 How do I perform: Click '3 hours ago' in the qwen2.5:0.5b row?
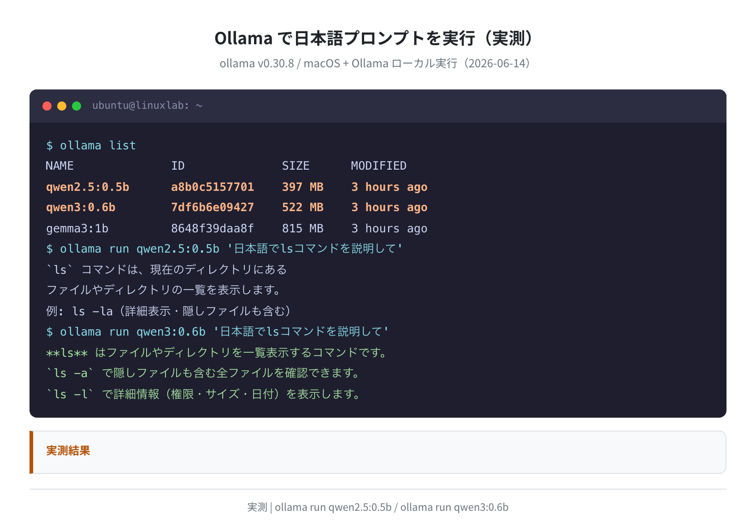click(x=390, y=187)
